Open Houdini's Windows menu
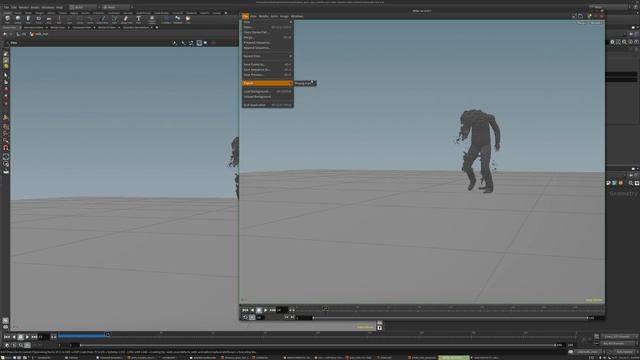640x360 pixels. tap(47, 7)
